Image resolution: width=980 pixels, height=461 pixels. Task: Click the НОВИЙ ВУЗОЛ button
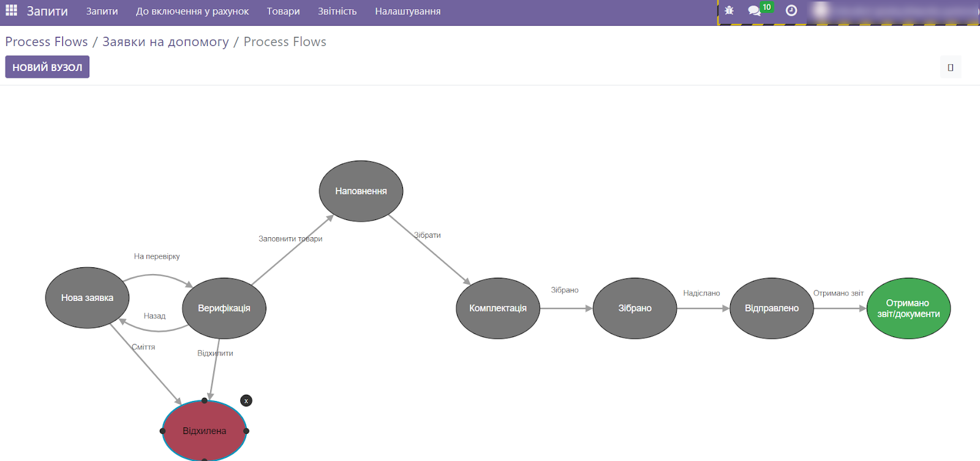click(x=47, y=67)
